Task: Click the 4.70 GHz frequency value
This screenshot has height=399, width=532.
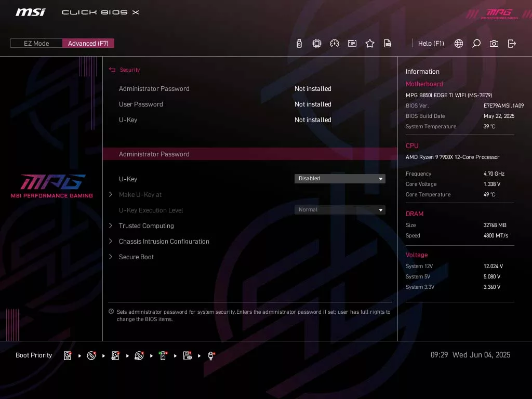Action: [494, 174]
